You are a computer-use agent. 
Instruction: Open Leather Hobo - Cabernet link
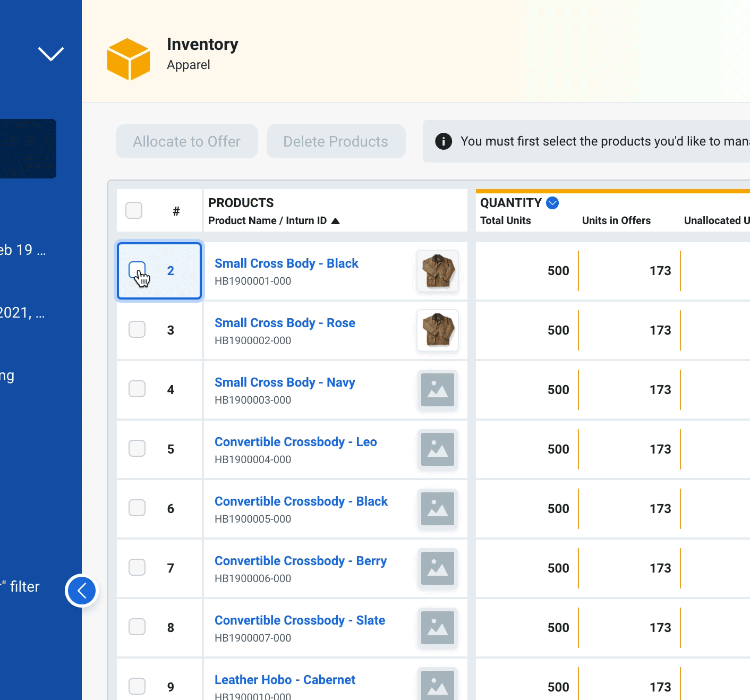click(285, 680)
